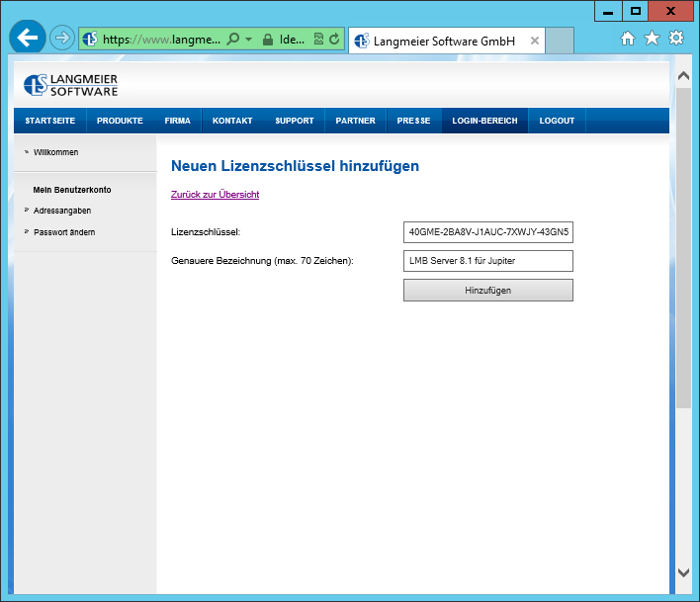Click LOGOUT in the navigation bar
Screen dimensions: 700x602
pyautogui.click(x=557, y=121)
